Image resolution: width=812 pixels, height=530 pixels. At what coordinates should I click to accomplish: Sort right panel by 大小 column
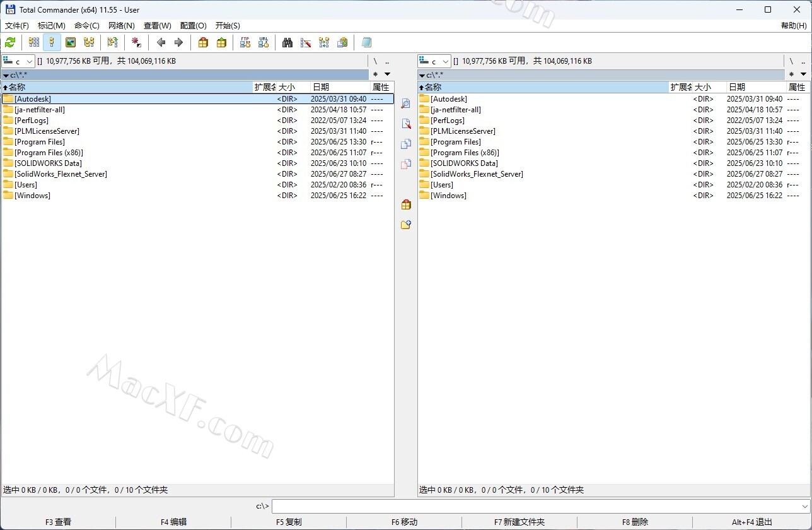(x=709, y=87)
